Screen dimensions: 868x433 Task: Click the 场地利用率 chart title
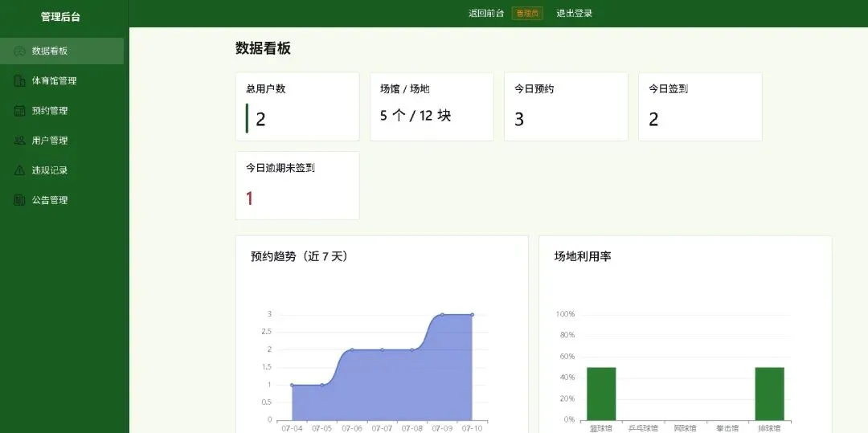click(x=583, y=256)
